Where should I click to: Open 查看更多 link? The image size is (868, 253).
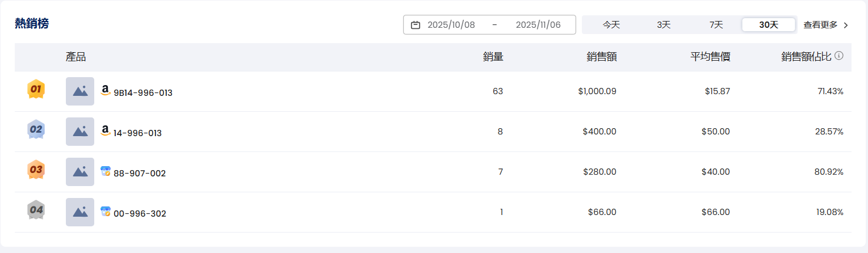pyautogui.click(x=820, y=25)
